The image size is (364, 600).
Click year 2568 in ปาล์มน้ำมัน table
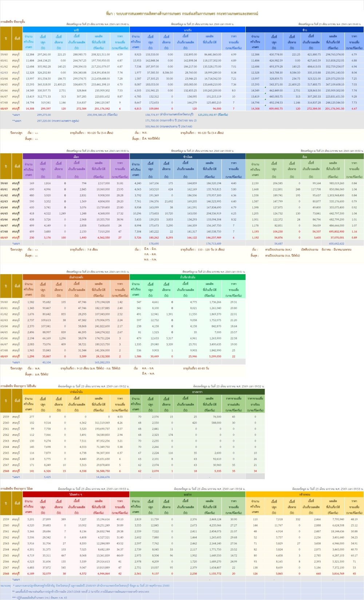(x=6, y=471)
